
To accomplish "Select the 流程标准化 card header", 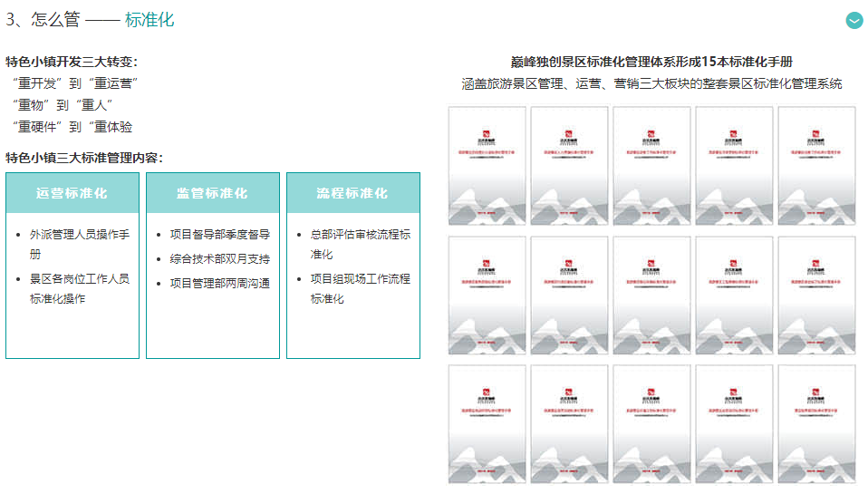I will pyautogui.click(x=353, y=193).
